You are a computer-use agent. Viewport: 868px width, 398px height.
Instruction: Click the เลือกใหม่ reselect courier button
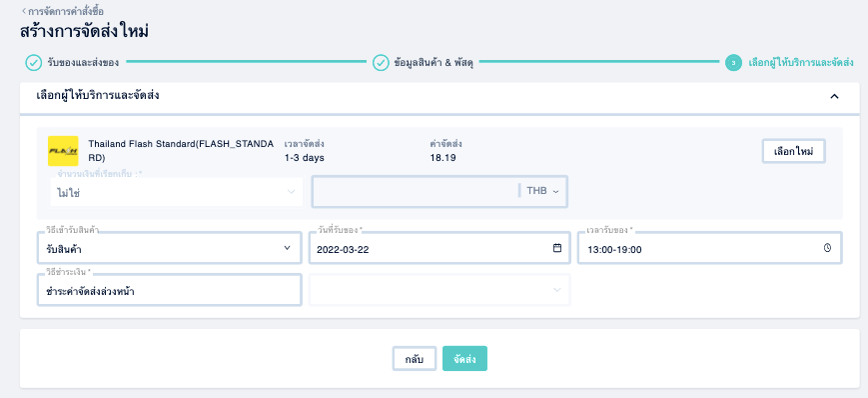pyautogui.click(x=794, y=151)
